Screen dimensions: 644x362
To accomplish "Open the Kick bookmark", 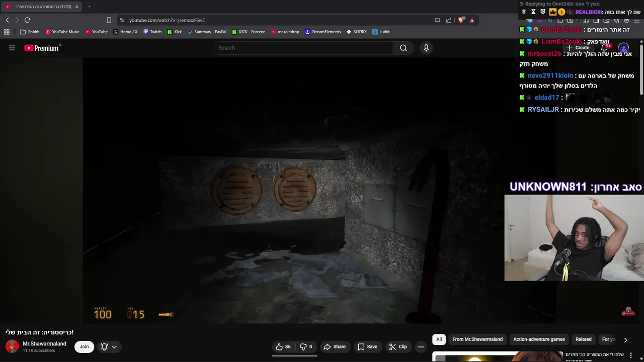I will click(175, 32).
